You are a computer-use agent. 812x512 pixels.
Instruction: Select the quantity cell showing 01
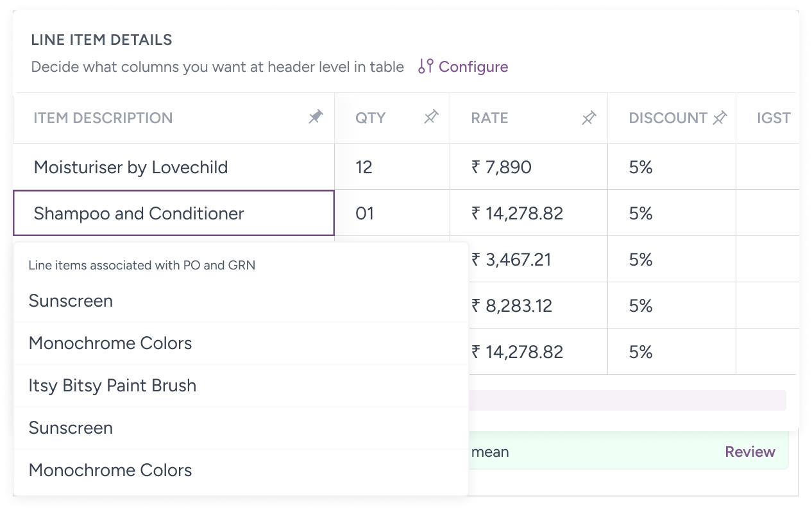pos(365,214)
